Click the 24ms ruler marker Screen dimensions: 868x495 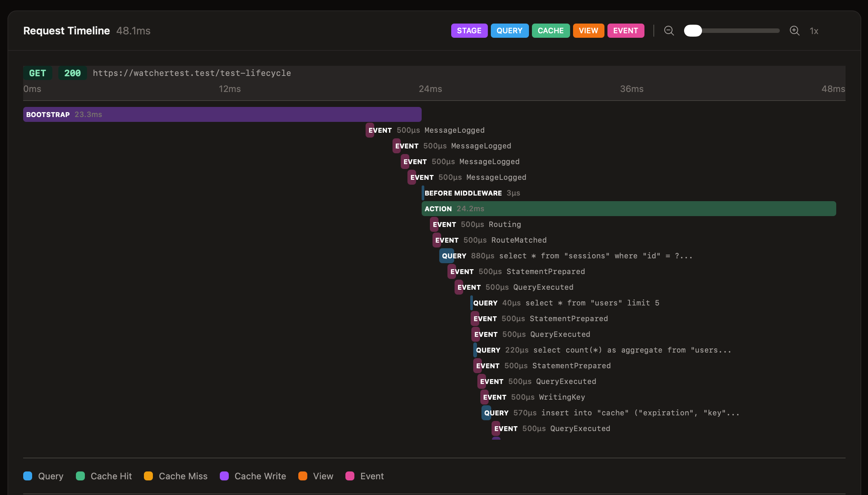click(430, 89)
